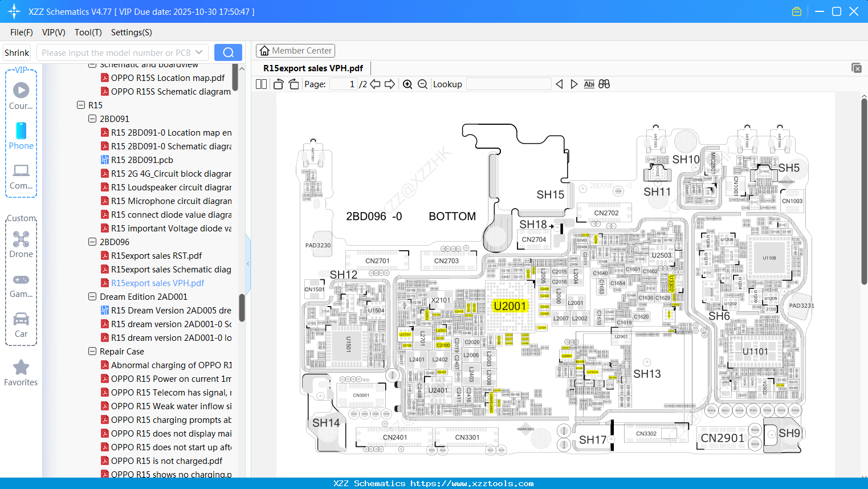
Task: Collapse the file tree panel handle
Action: click(x=248, y=263)
